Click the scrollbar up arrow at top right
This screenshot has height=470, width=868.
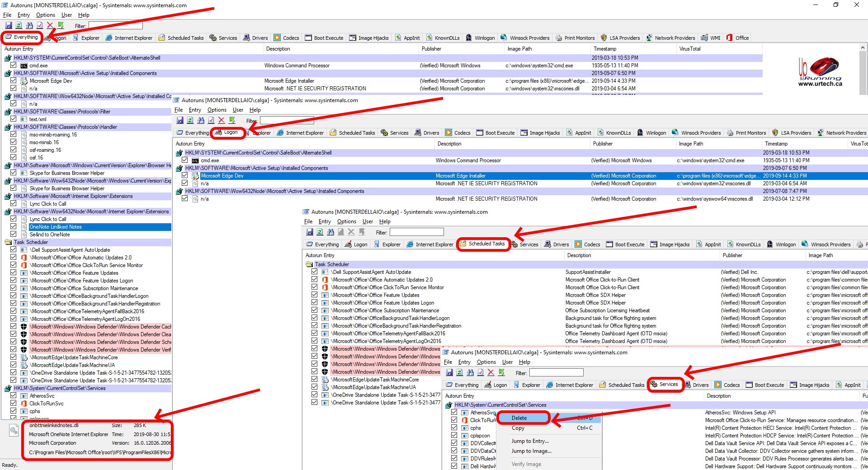[863, 47]
